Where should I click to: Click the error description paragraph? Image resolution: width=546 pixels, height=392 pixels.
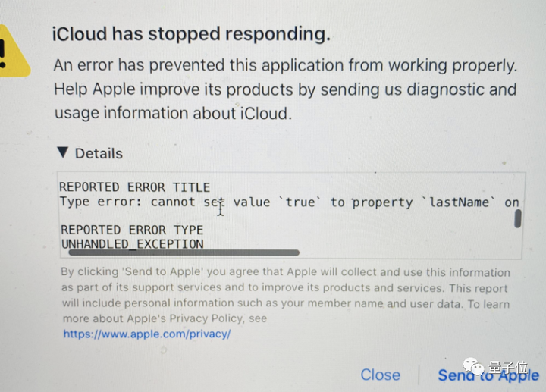tap(286, 89)
